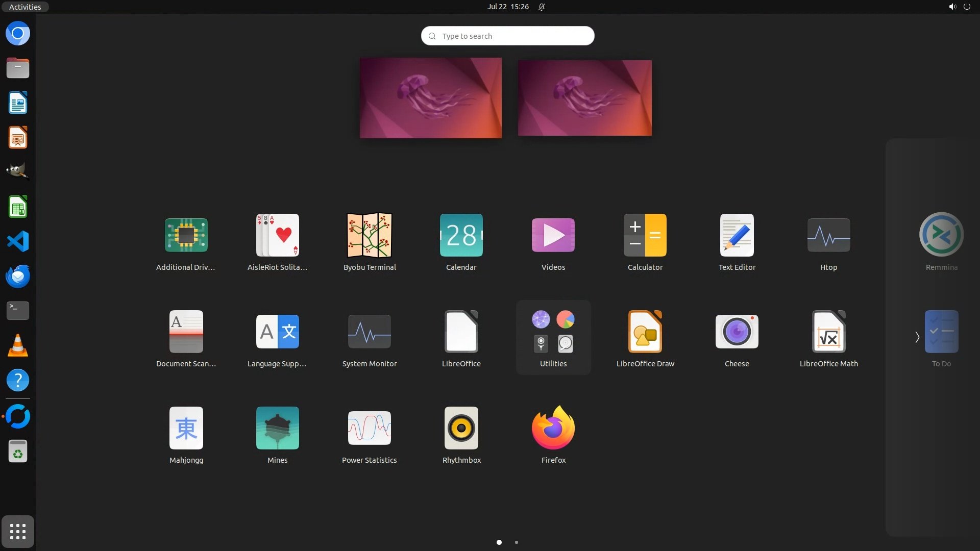Open VLC from the dock
Screen dimensions: 980x551
pyautogui.click(x=18, y=346)
